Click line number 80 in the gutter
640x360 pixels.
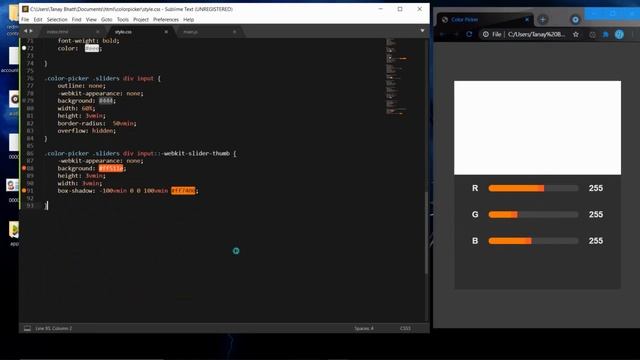pos(30,108)
